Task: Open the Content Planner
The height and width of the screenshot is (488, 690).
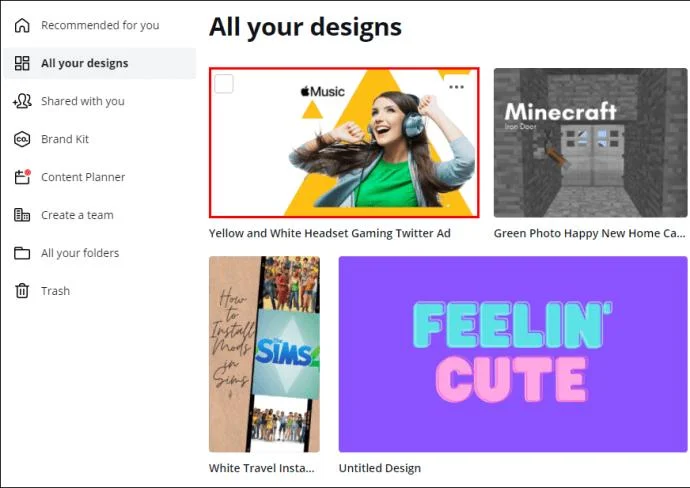Action: (x=100, y=177)
